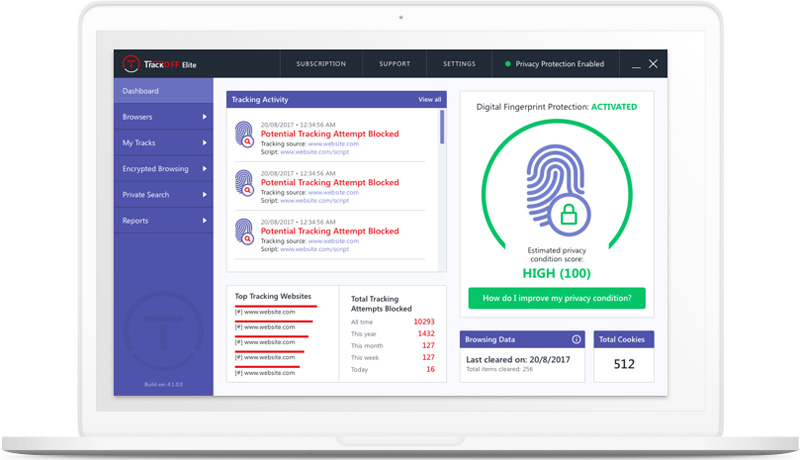The image size is (800, 460).
Task: Click Privacy Protection Enabled status
Action: 555,64
